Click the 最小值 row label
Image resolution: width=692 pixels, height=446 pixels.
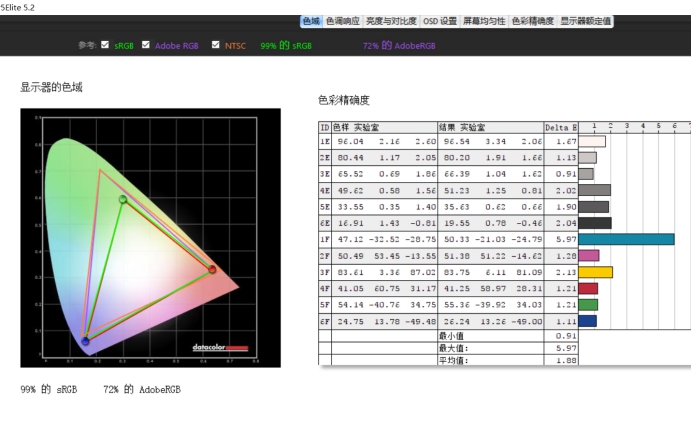[451, 336]
